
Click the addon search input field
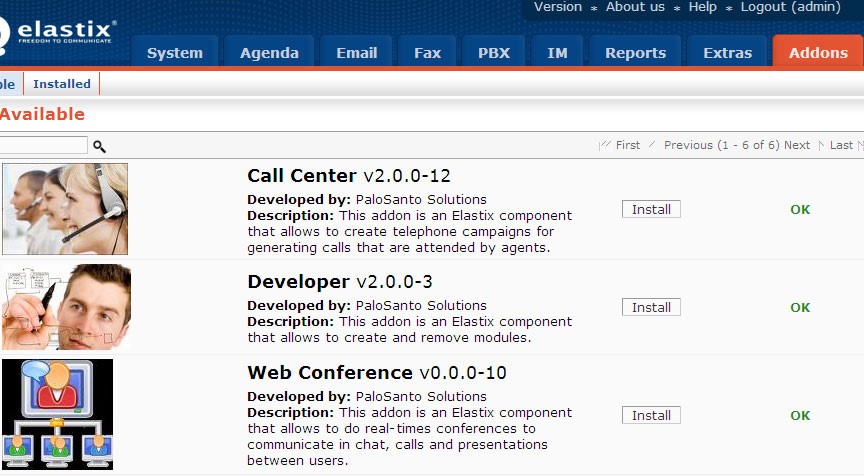[x=44, y=145]
